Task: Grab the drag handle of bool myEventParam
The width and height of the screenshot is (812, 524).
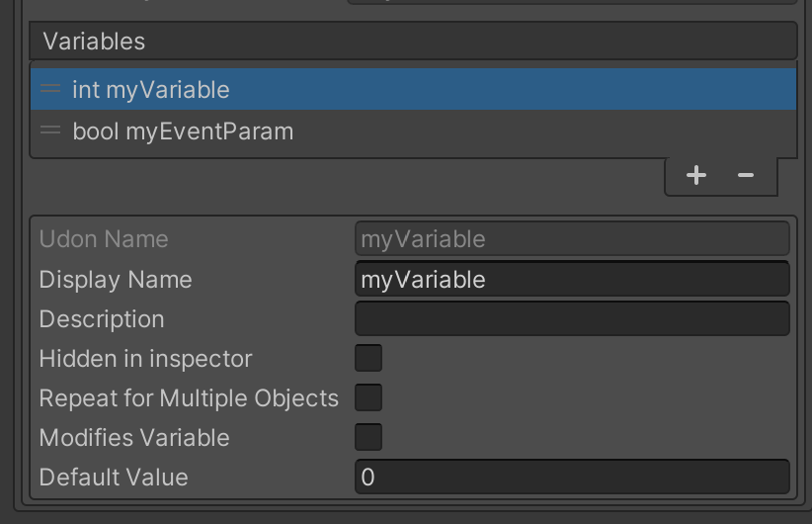Action: pos(50,131)
